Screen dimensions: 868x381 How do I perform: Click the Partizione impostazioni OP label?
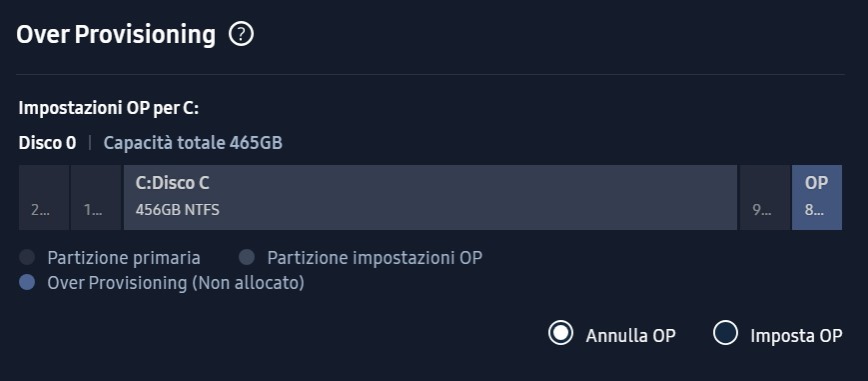coord(375,258)
